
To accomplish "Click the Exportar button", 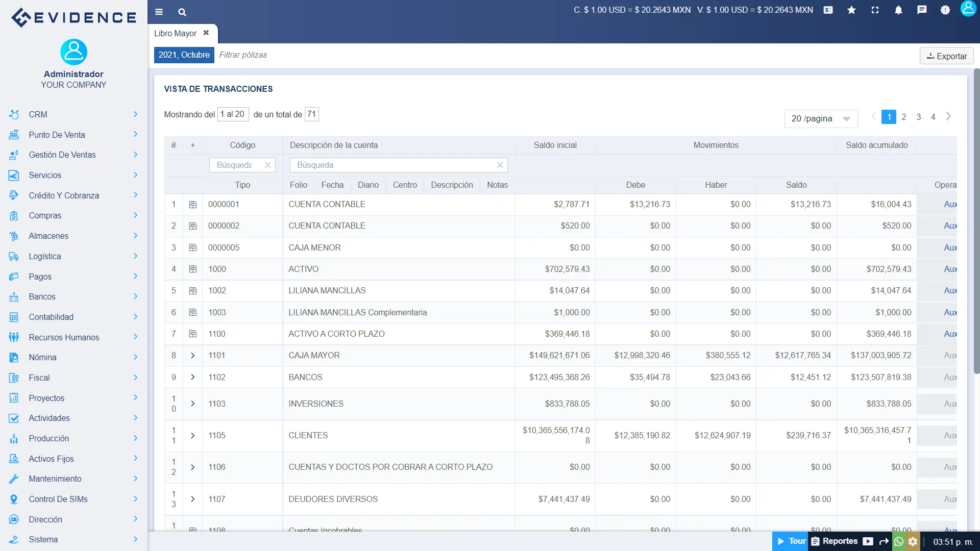I will tap(946, 56).
